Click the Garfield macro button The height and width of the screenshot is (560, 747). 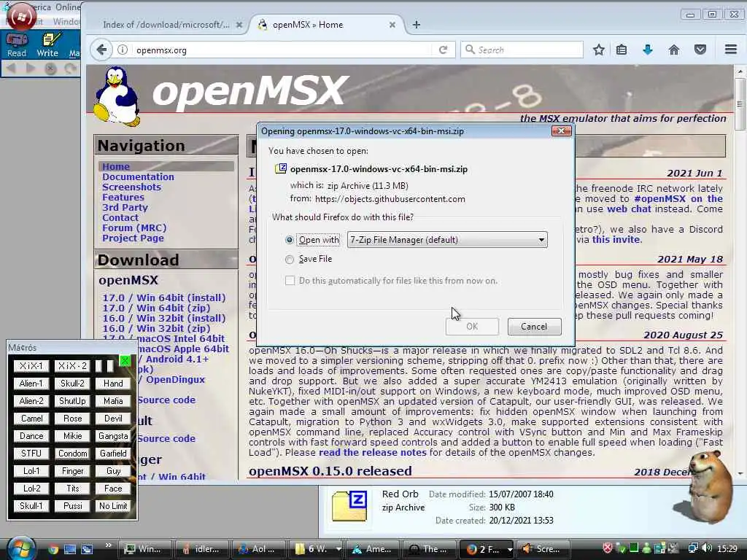coord(113,454)
